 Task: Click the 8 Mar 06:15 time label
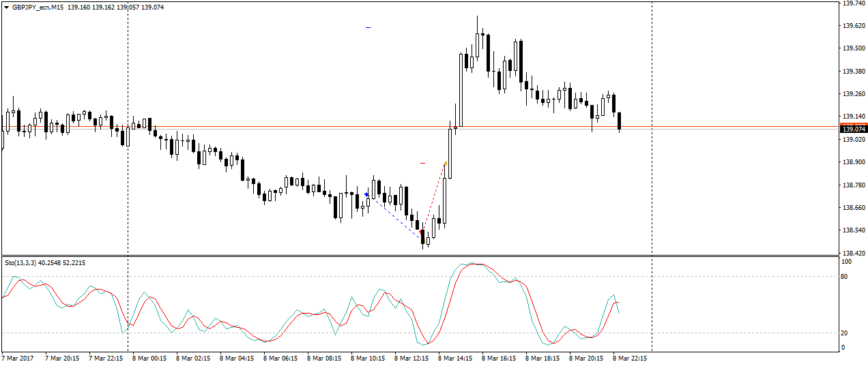tap(280, 358)
